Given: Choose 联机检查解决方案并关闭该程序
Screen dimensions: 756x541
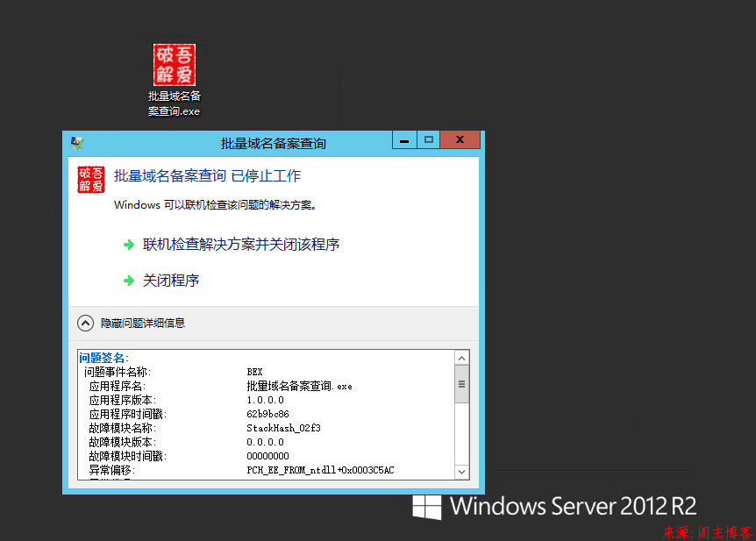Looking at the screenshot, I should (241, 245).
